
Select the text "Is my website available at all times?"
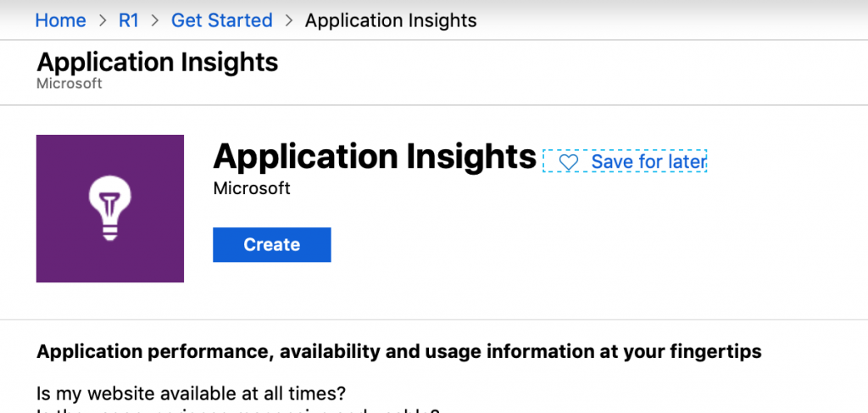pos(191,393)
